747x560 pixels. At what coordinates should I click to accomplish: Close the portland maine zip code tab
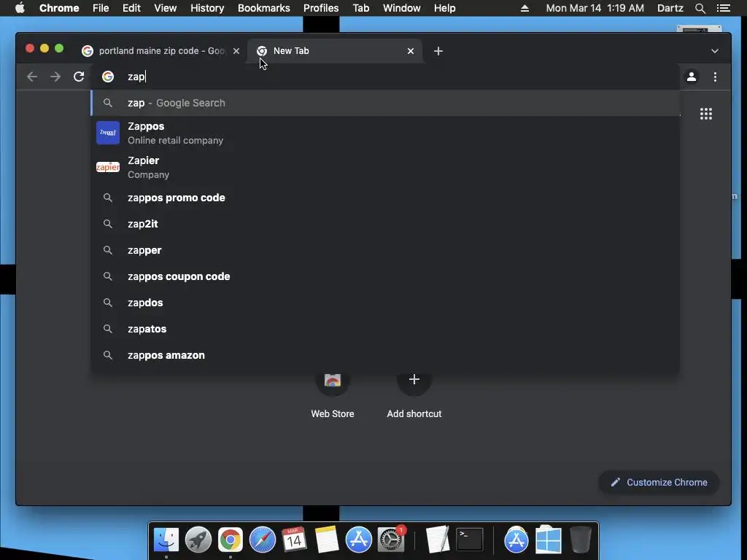click(x=236, y=51)
